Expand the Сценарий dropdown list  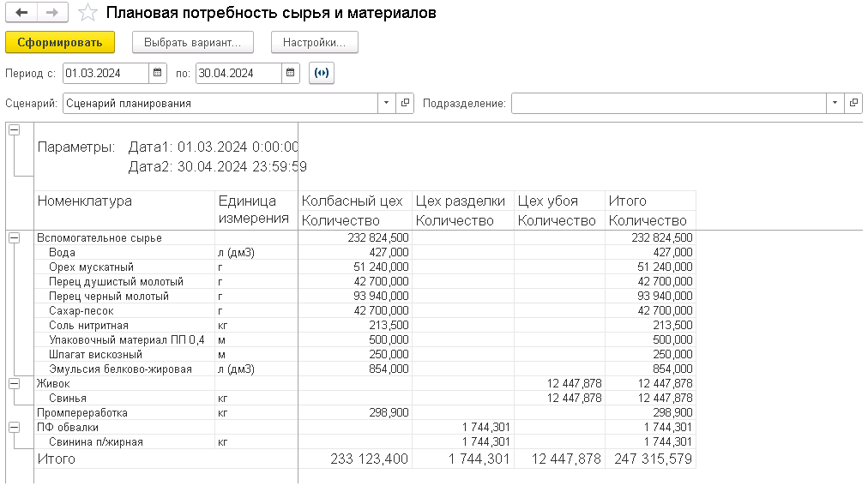pyautogui.click(x=387, y=103)
